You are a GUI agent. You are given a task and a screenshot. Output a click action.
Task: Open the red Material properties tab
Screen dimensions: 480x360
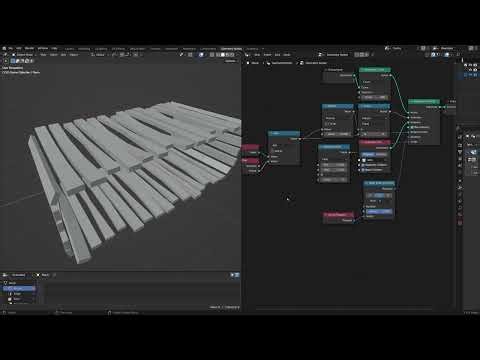pyautogui.click(x=460, y=222)
